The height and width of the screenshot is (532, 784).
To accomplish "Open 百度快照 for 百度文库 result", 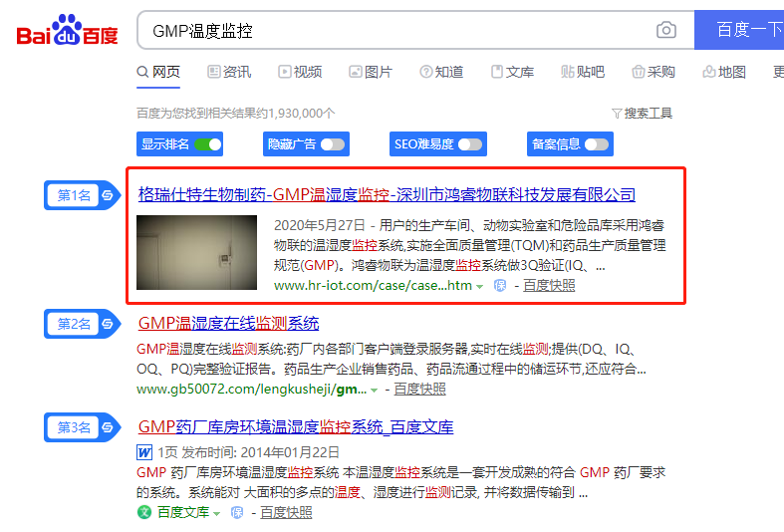I will pyautogui.click(x=286, y=512).
